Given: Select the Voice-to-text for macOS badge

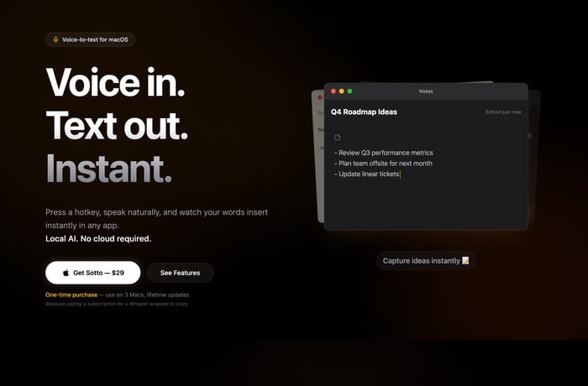Looking at the screenshot, I should point(90,39).
